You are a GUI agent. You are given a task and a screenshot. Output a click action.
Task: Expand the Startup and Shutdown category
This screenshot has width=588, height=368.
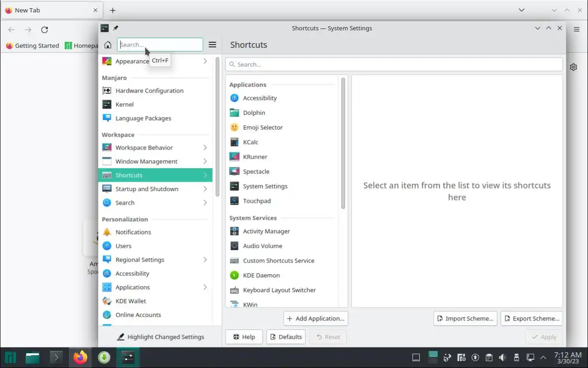coord(205,189)
